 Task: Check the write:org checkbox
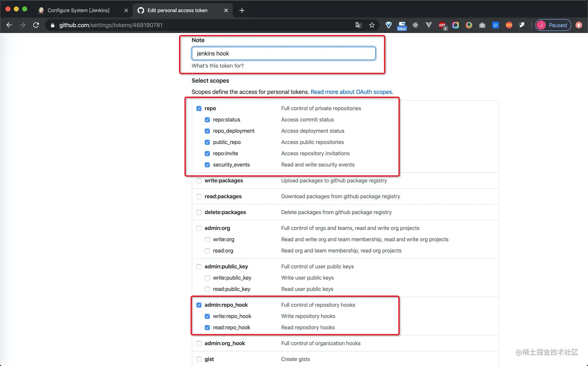[x=207, y=240]
